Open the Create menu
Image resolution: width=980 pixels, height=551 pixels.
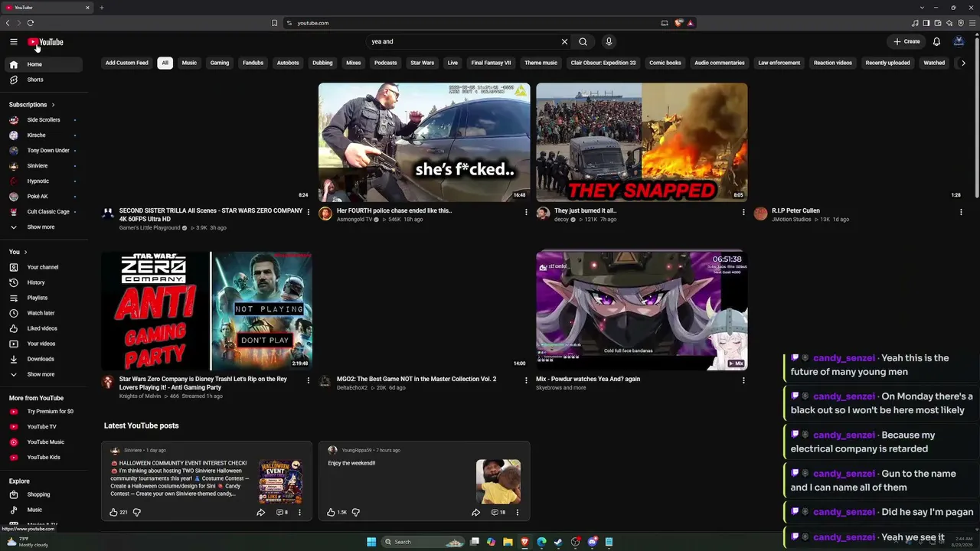[907, 42]
